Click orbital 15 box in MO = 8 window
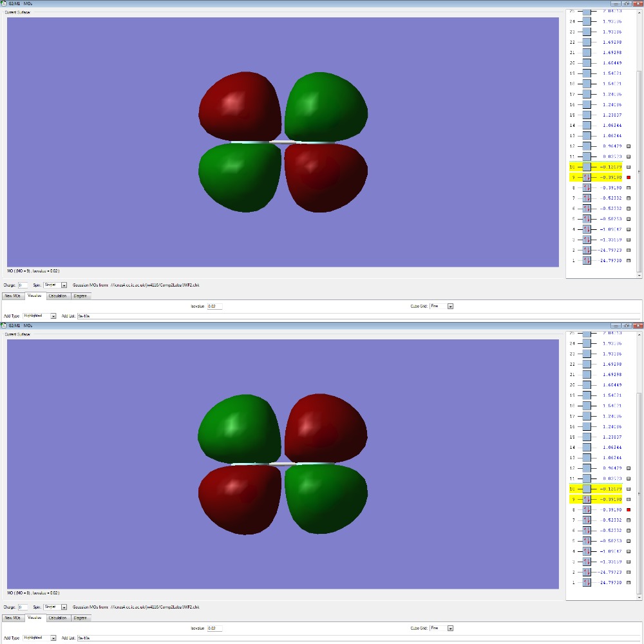 tap(587, 437)
